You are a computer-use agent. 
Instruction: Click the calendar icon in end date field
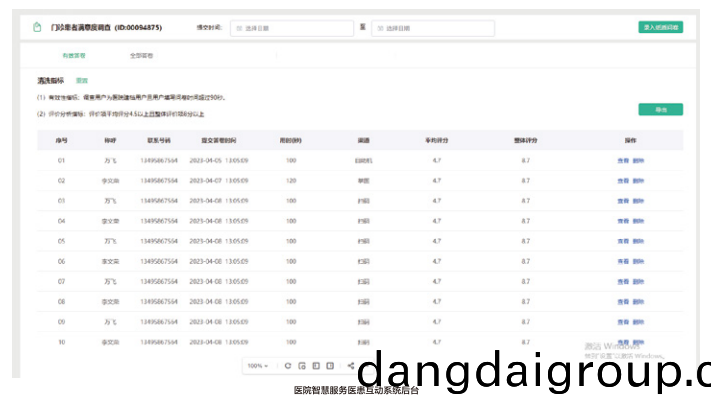[x=378, y=28]
